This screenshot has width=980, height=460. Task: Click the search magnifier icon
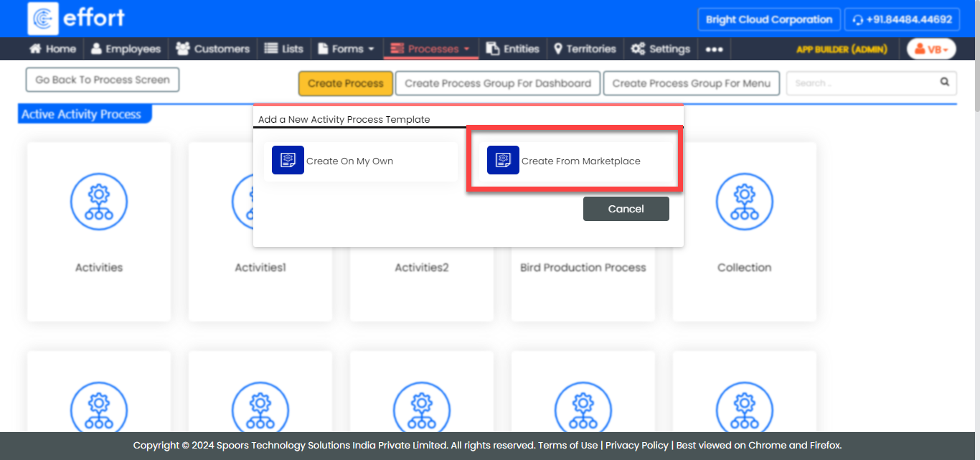tap(945, 83)
